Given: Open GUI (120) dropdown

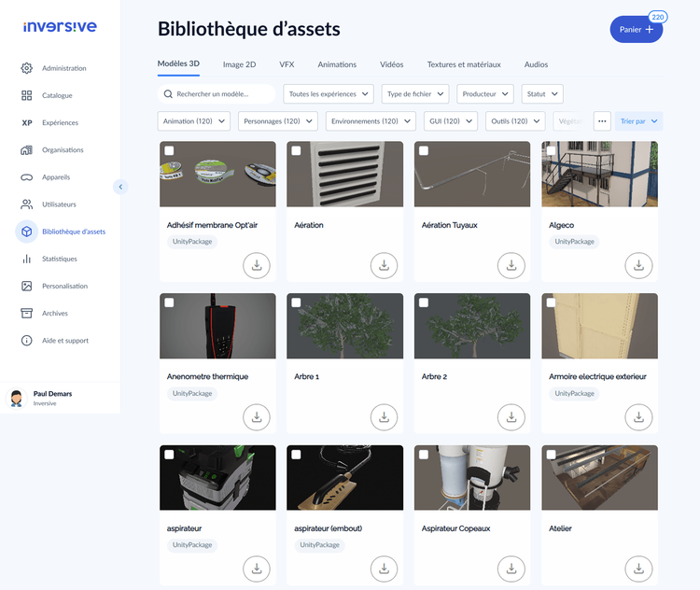Looking at the screenshot, I should pos(451,121).
